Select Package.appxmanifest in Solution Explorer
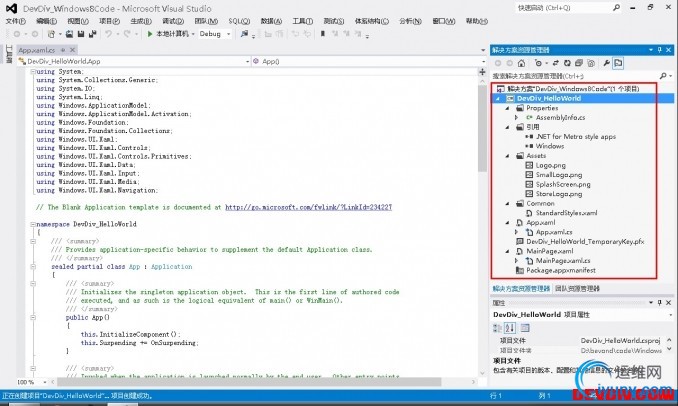Image resolution: width=678 pixels, height=406 pixels. pyautogui.click(x=561, y=270)
